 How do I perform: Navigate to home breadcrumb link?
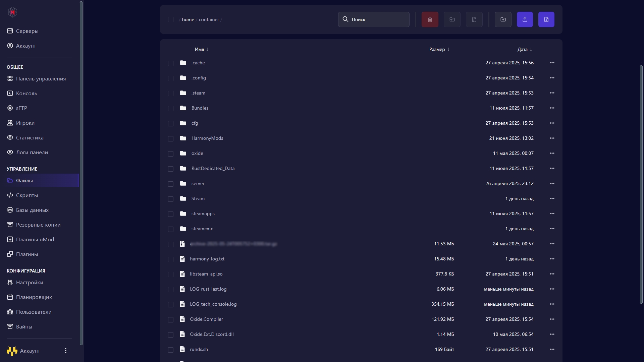(x=188, y=19)
